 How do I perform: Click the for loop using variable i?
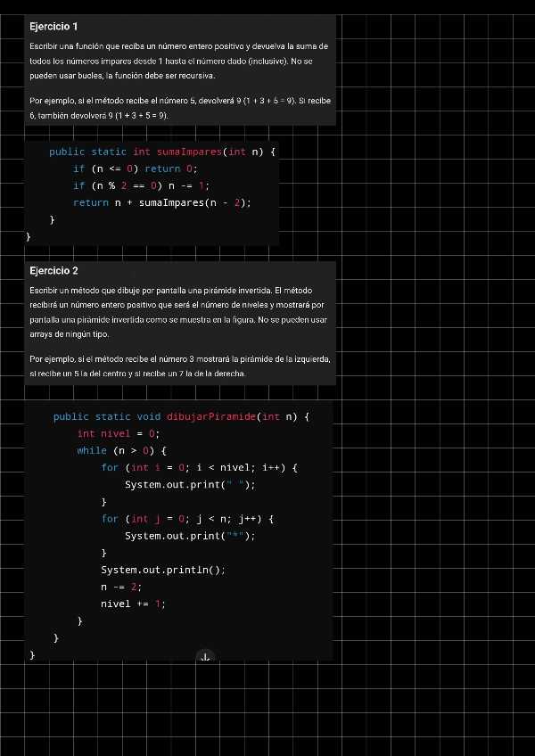198,467
